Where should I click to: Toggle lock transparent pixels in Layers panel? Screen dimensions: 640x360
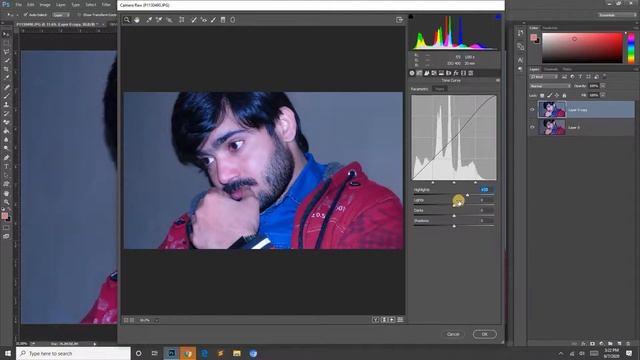542,95
